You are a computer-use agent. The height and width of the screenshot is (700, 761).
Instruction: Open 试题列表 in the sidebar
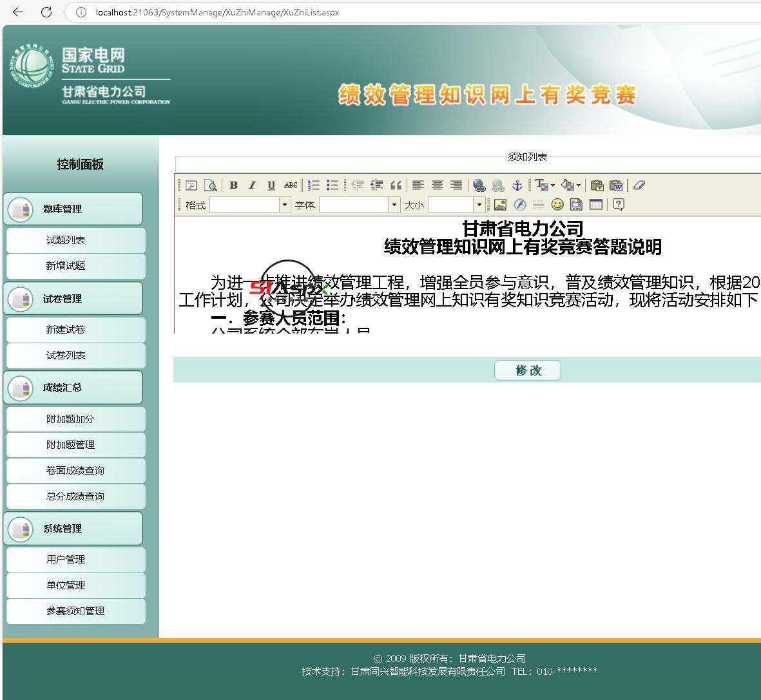point(66,240)
